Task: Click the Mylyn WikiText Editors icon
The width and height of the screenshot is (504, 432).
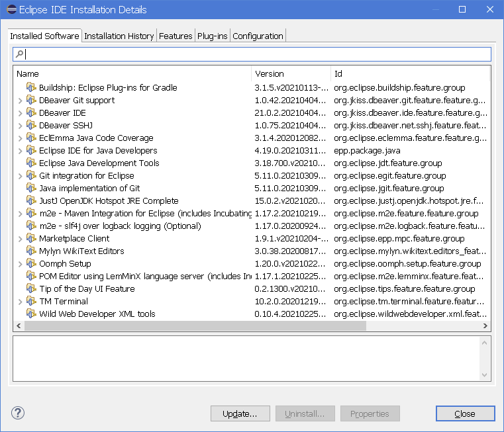Action: click(x=31, y=251)
